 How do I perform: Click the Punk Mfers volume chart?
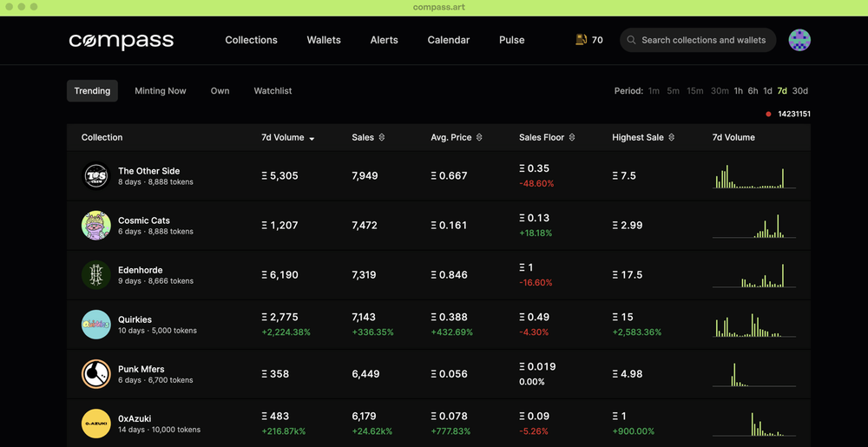click(754, 375)
